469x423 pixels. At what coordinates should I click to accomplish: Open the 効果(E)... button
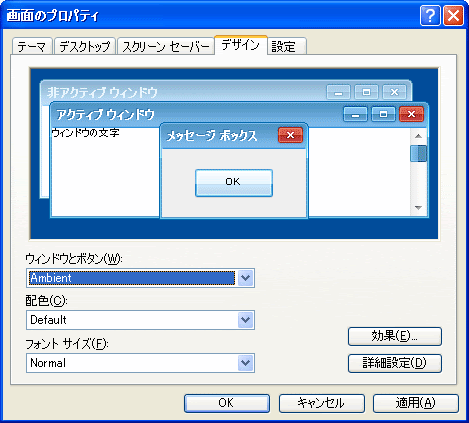click(x=395, y=336)
